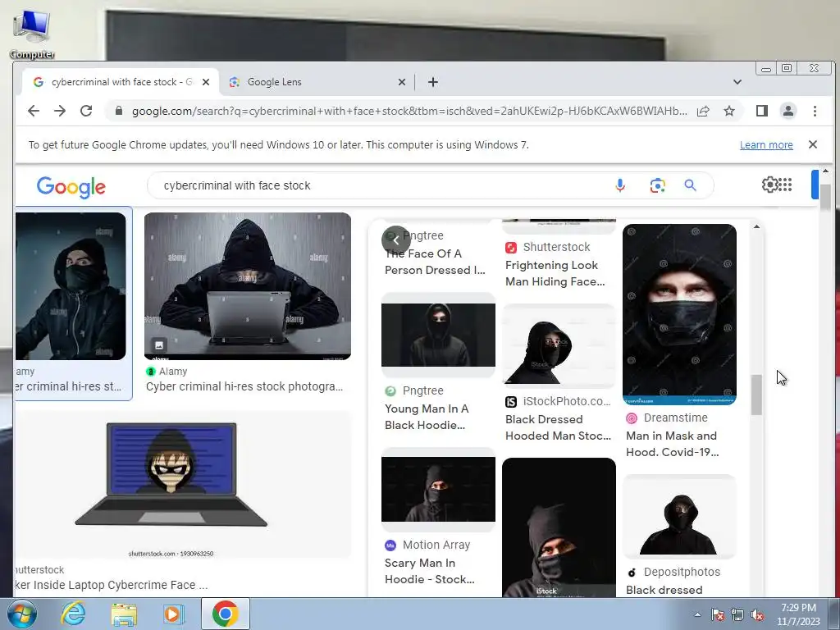Click the side panel scrollbar thumb

[x=756, y=395]
